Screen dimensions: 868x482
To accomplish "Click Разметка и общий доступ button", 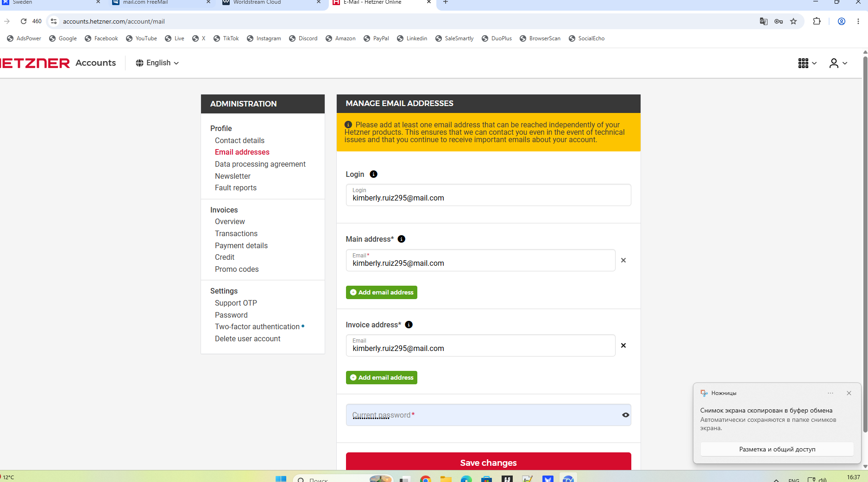I will tap(777, 449).
